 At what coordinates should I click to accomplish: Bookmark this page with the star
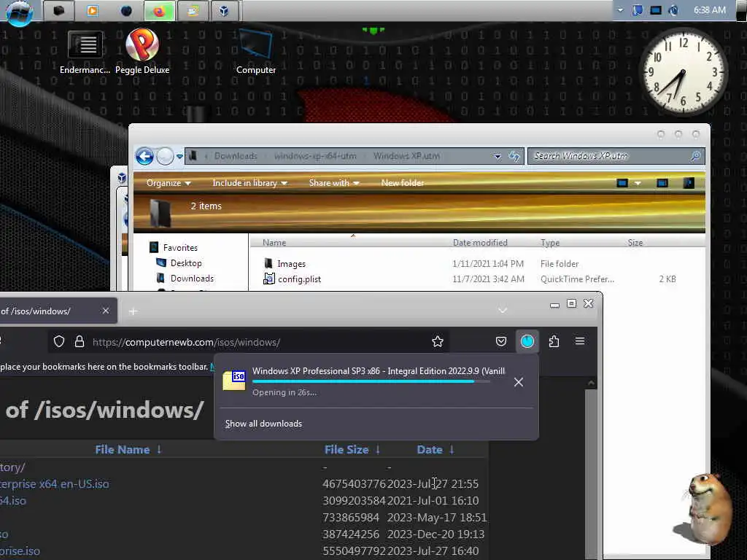click(438, 341)
